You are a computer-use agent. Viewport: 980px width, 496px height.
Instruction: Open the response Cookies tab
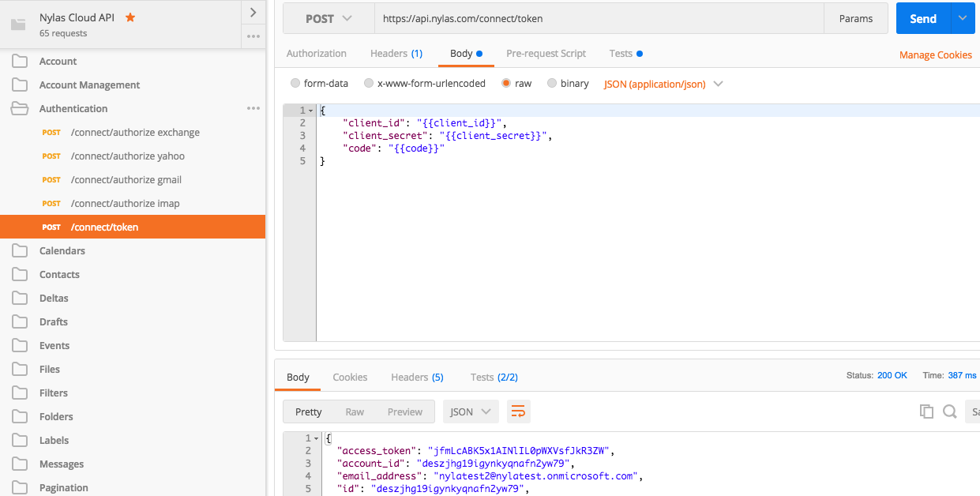click(350, 378)
